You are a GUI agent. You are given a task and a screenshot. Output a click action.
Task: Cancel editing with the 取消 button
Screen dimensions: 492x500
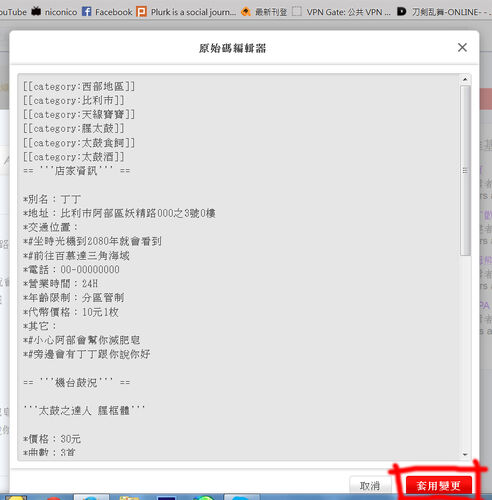[370, 486]
